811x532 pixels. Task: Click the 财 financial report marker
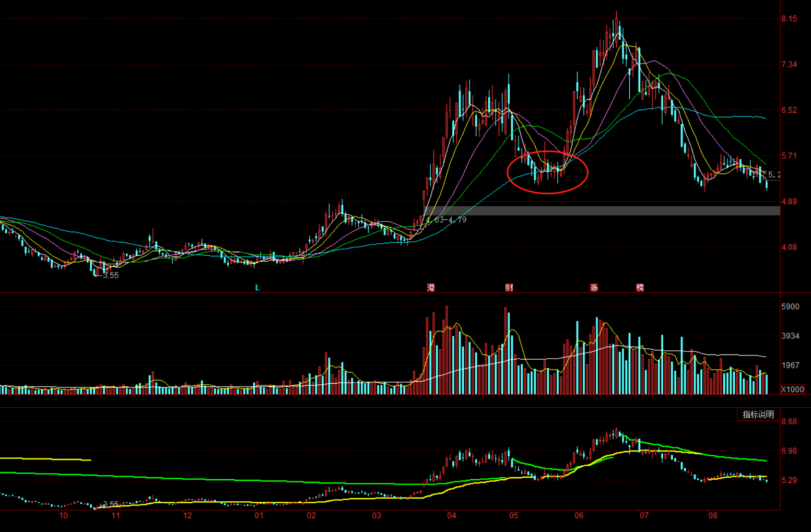[x=509, y=288]
